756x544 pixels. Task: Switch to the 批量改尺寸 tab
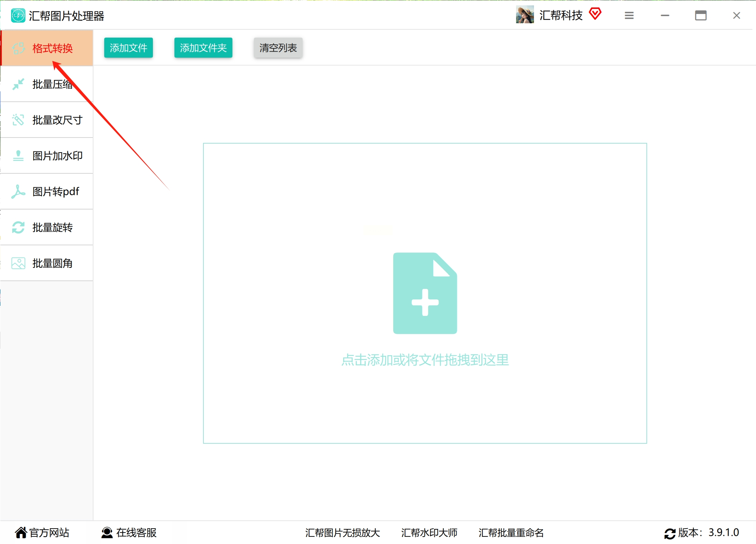57,120
